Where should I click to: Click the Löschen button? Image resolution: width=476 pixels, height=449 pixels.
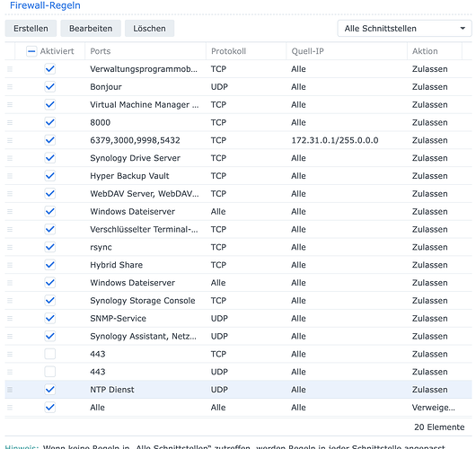point(150,29)
